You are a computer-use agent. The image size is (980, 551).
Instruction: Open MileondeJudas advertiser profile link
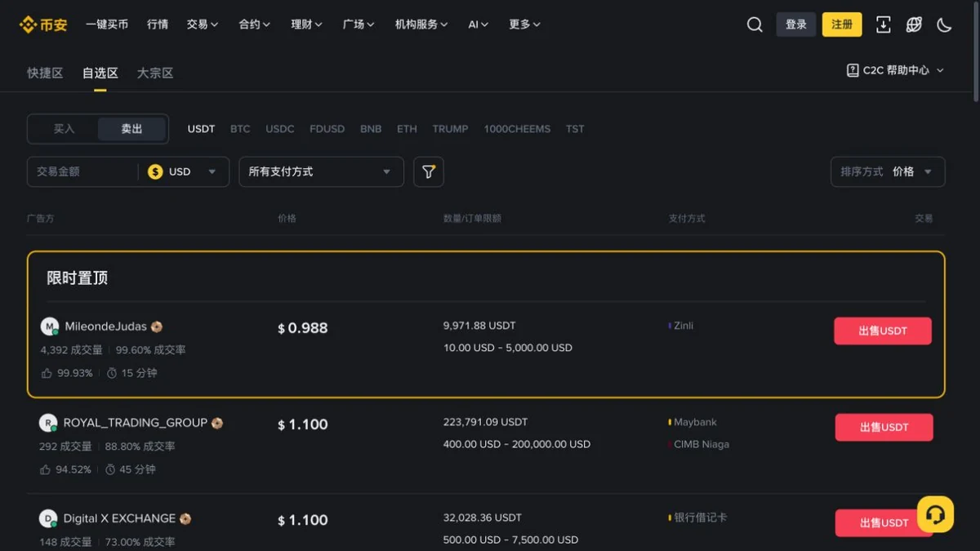click(106, 327)
